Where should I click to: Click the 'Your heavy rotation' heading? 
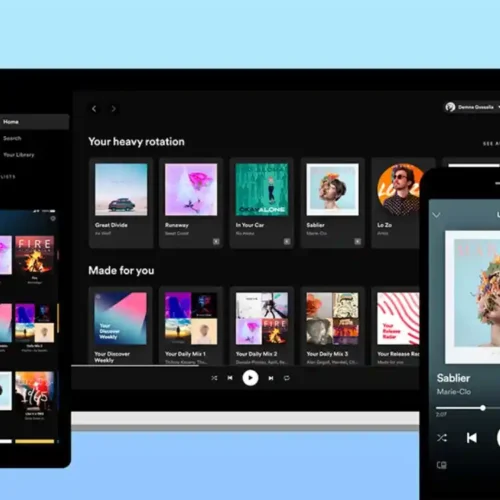(x=136, y=142)
